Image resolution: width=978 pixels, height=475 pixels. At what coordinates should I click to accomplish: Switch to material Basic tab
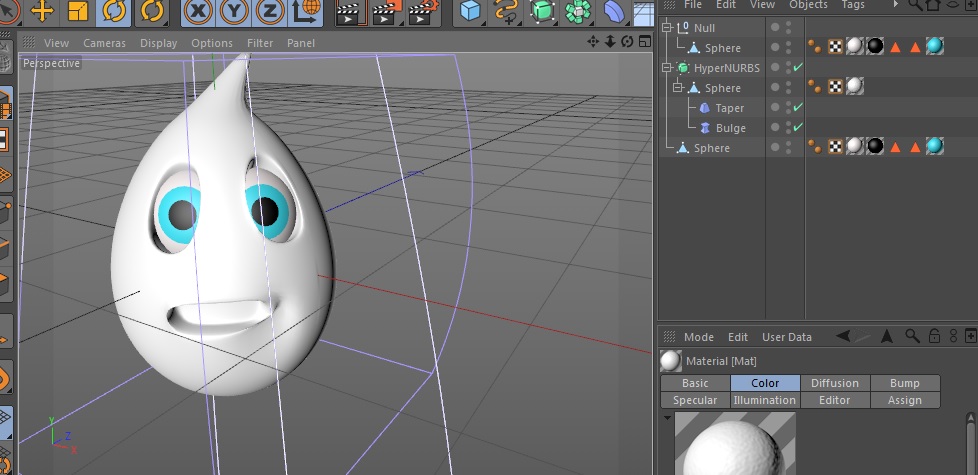(695, 383)
